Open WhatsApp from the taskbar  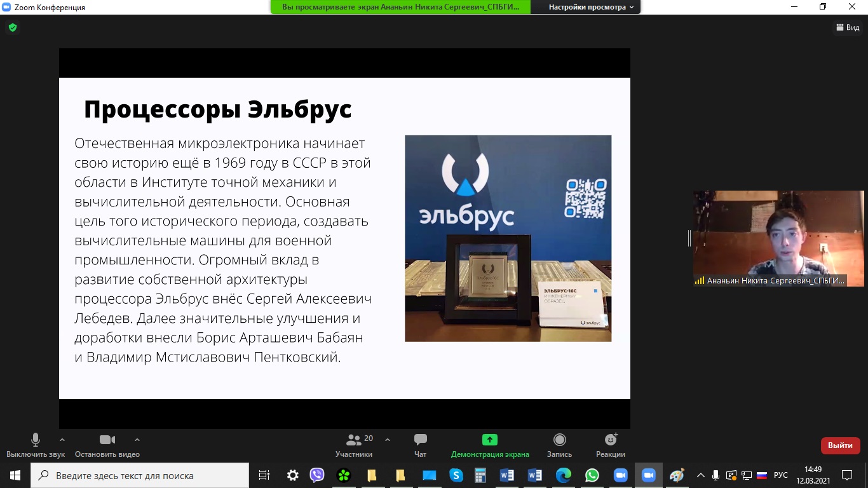[592, 475]
